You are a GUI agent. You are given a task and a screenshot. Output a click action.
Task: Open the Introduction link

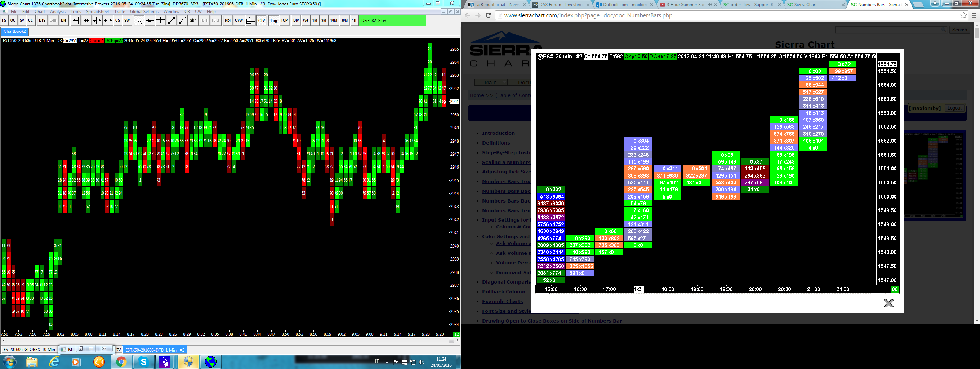coord(498,133)
